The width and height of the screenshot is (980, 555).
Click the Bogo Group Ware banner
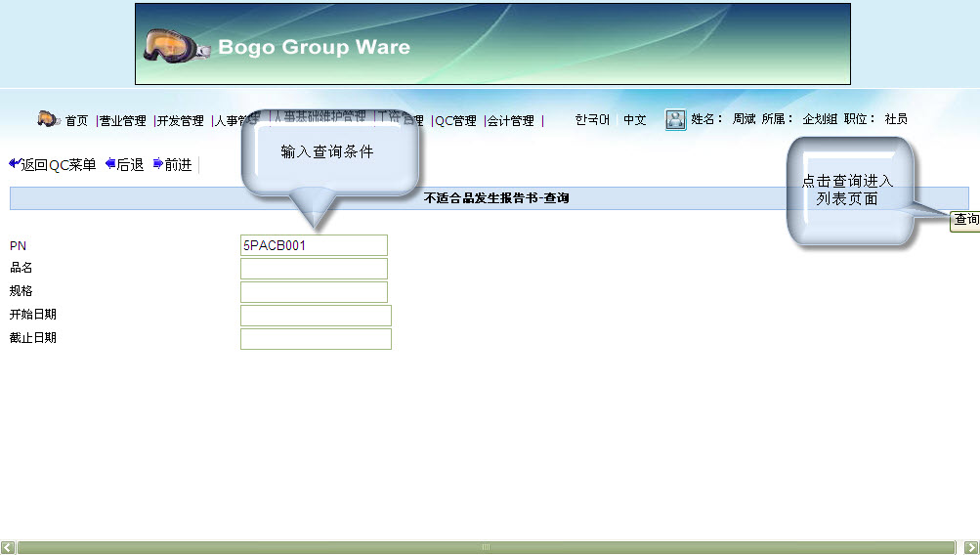pos(492,44)
